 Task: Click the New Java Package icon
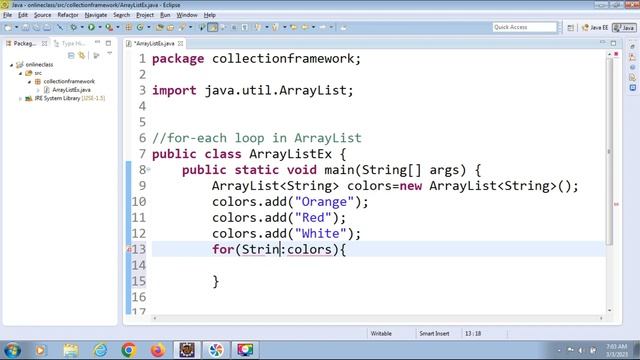pyautogui.click(x=129, y=27)
